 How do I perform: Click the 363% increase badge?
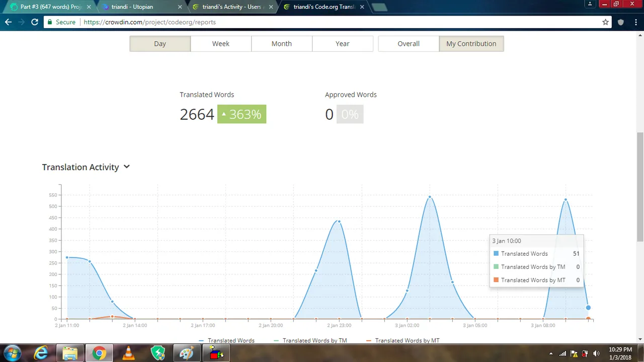point(242,114)
